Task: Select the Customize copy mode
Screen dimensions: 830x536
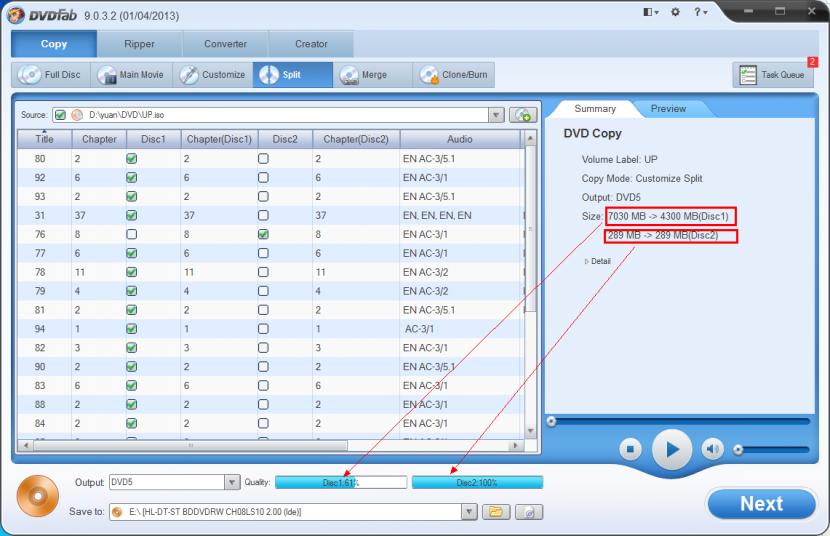Action: click(213, 75)
